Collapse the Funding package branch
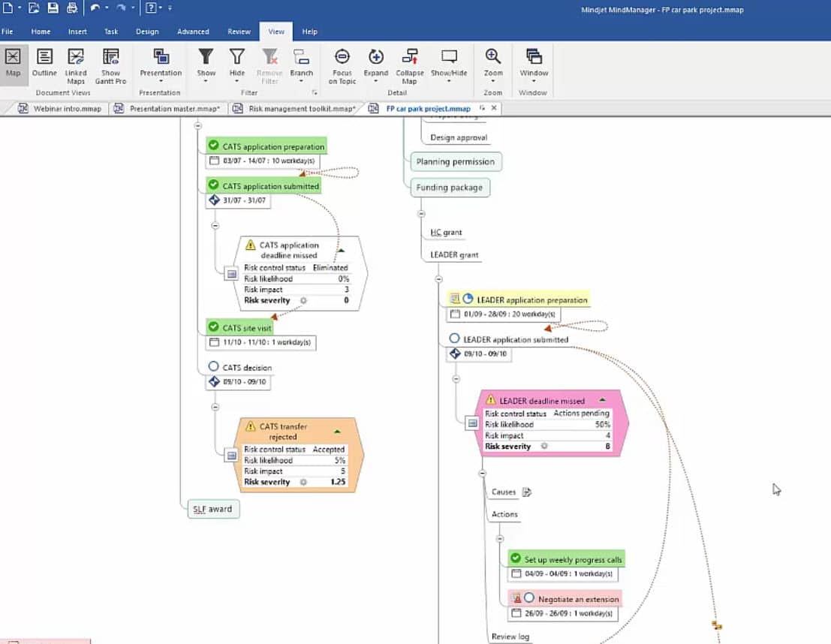The width and height of the screenshot is (831, 644). point(421,214)
